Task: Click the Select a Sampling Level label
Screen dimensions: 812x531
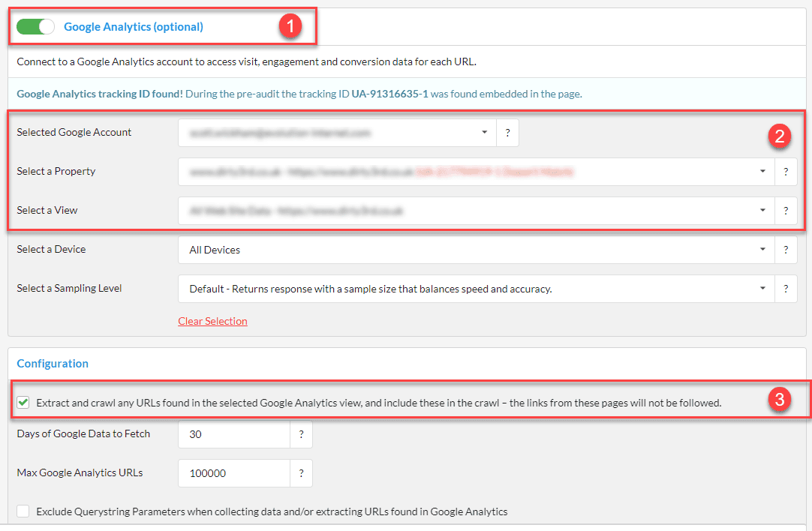Action: coord(69,288)
